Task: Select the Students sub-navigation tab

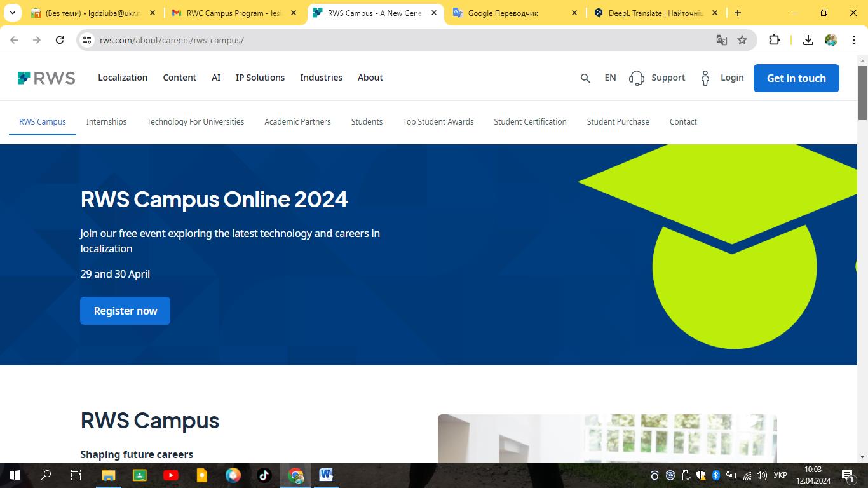Action: pos(367,121)
